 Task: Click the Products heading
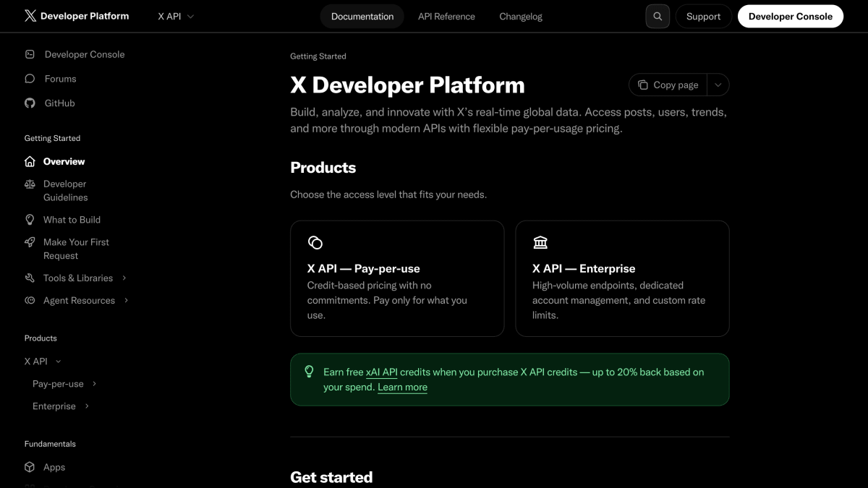pos(323,168)
